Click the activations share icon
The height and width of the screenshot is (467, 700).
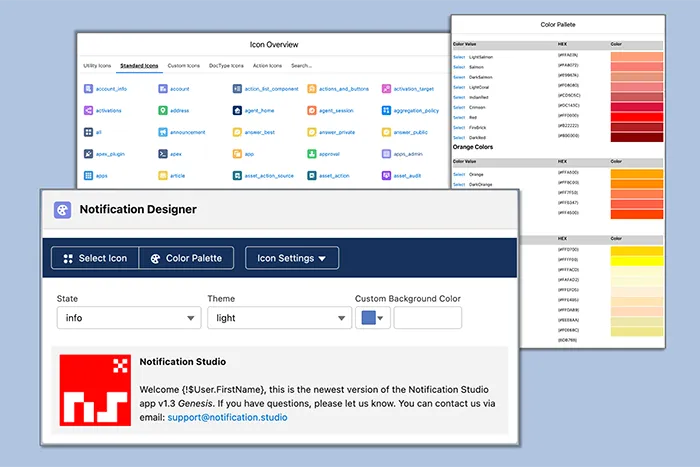click(88, 110)
